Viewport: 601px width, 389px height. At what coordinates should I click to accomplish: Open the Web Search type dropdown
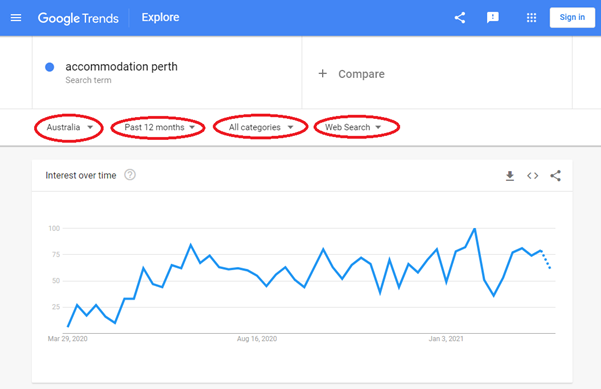(x=353, y=127)
